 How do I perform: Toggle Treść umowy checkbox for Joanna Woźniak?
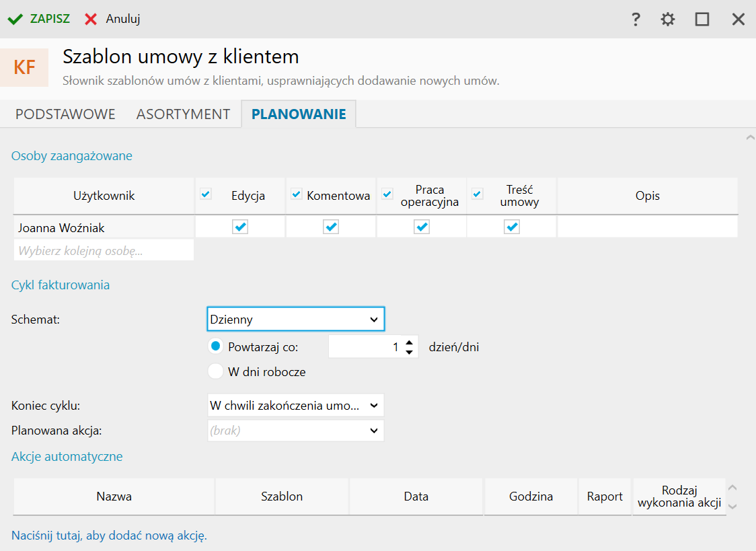click(512, 227)
